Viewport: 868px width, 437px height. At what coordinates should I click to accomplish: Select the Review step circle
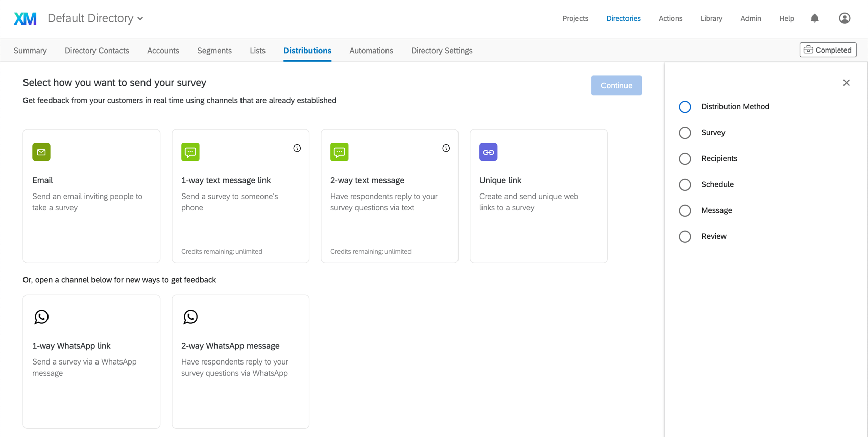tap(685, 237)
